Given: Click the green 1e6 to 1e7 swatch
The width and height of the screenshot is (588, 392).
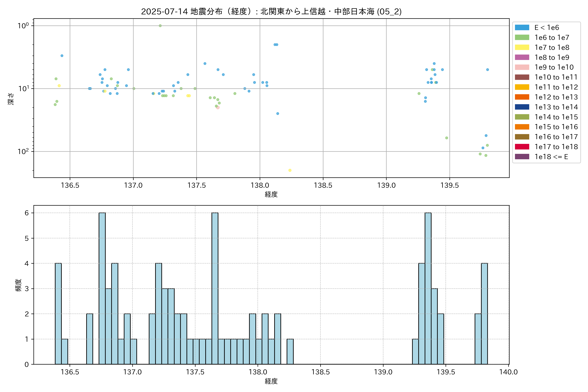Looking at the screenshot, I should (x=522, y=38).
